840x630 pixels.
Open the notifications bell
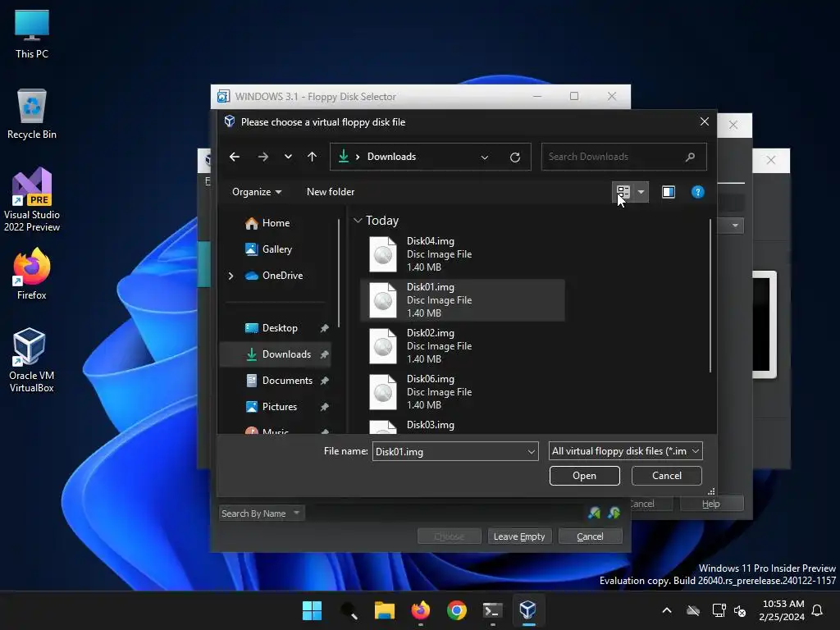point(817,610)
